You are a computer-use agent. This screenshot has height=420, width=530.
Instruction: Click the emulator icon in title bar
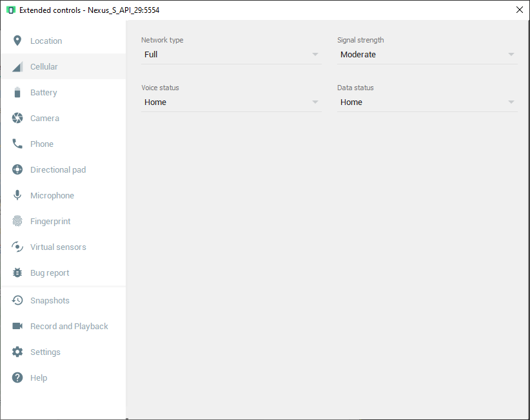pos(10,10)
